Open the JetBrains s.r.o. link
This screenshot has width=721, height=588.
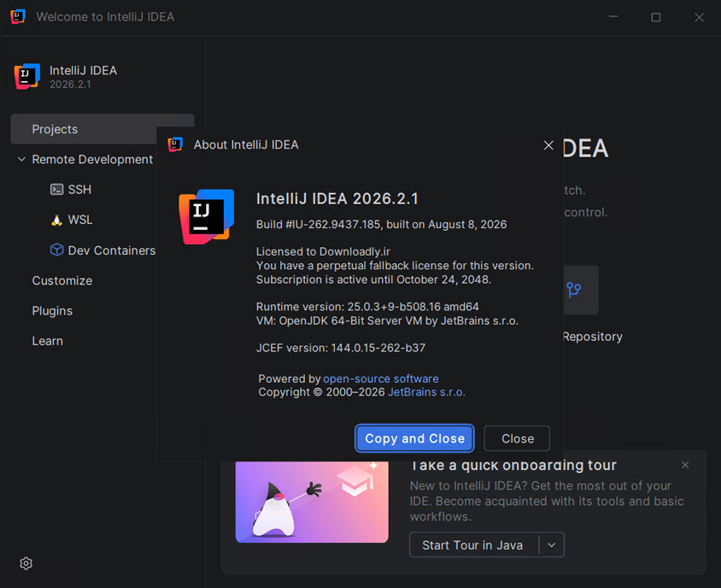pos(426,392)
